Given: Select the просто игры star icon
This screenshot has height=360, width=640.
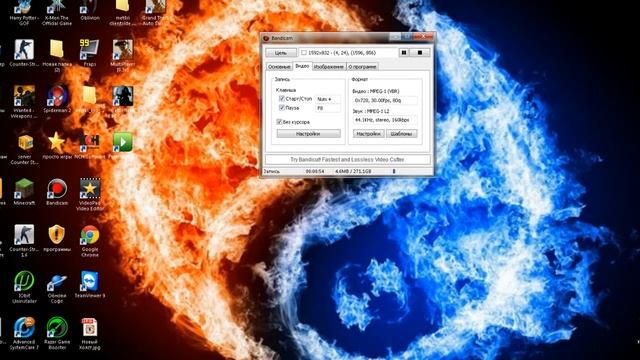Looking at the screenshot, I should click(x=57, y=146).
